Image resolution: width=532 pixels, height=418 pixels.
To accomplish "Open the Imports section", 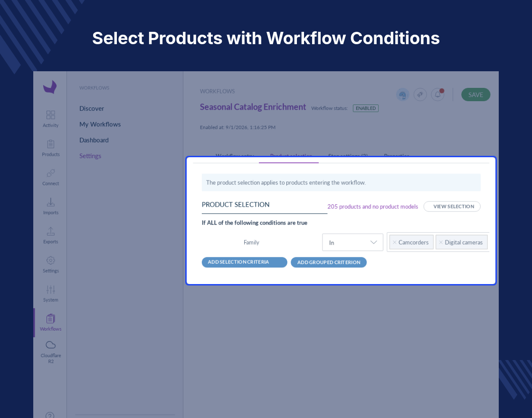I will click(50, 206).
